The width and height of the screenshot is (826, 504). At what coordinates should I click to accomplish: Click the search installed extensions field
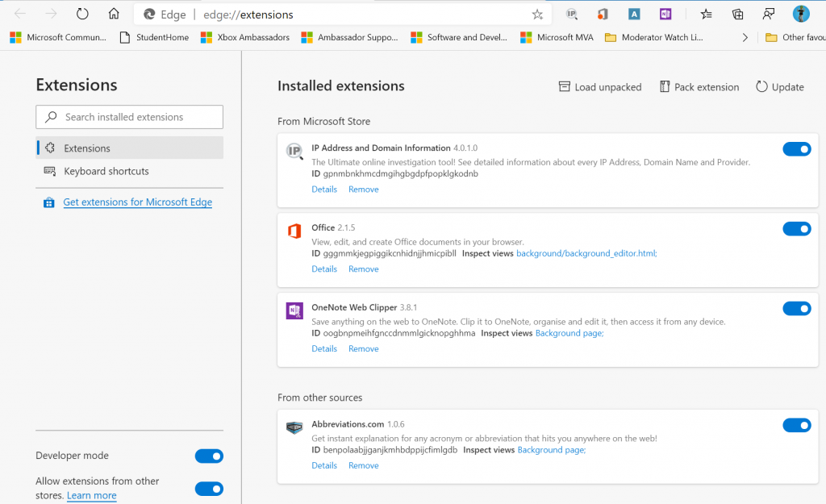(x=129, y=117)
